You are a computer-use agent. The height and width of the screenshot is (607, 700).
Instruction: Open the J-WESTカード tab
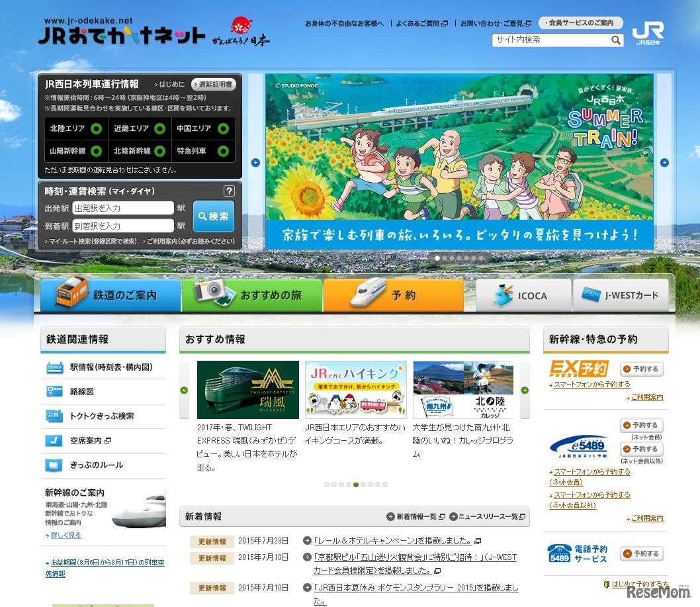pyautogui.click(x=621, y=295)
